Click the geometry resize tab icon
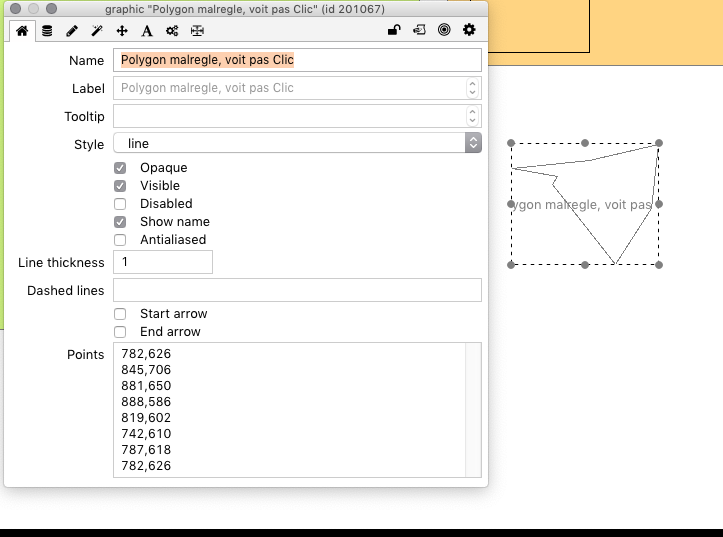723x537 pixels. (197, 31)
